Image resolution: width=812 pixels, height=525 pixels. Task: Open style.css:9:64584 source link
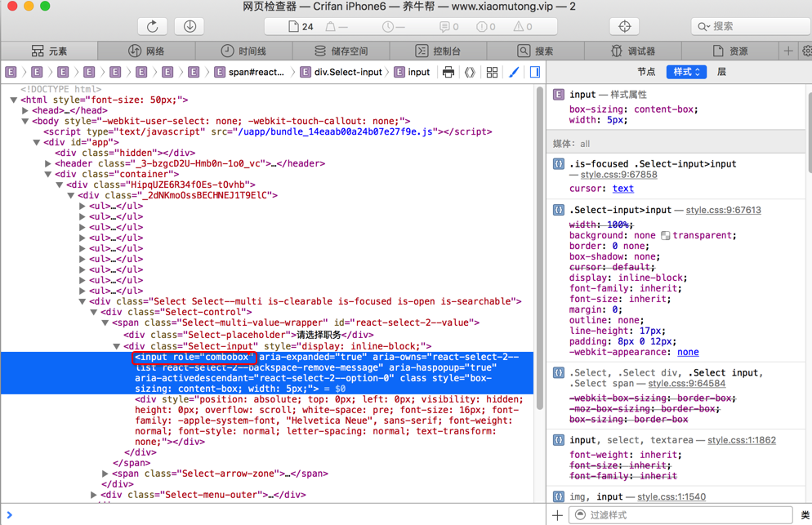point(687,384)
